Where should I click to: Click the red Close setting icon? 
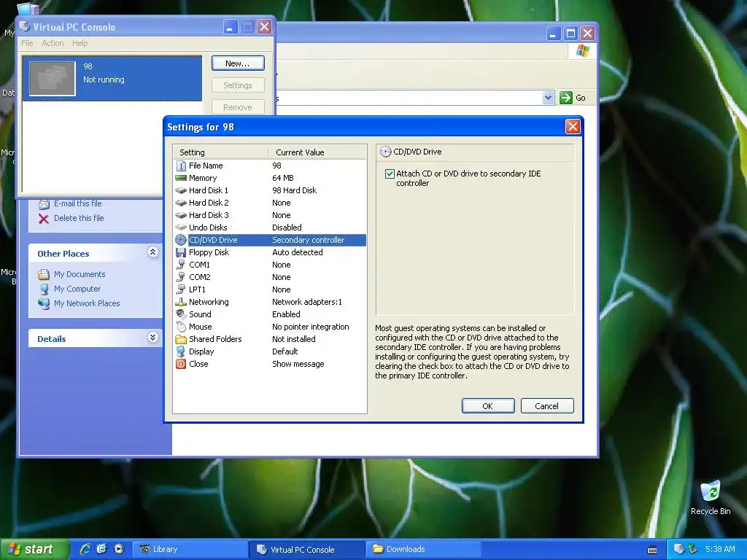181,364
